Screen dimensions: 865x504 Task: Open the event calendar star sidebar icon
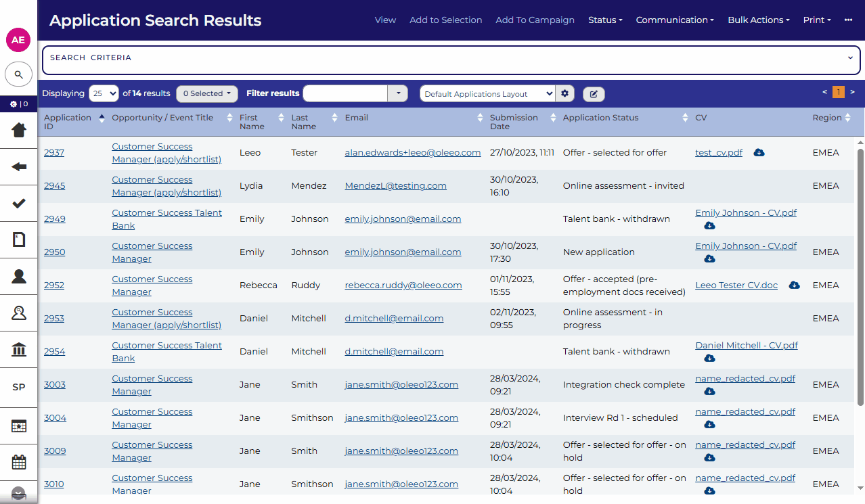click(19, 426)
